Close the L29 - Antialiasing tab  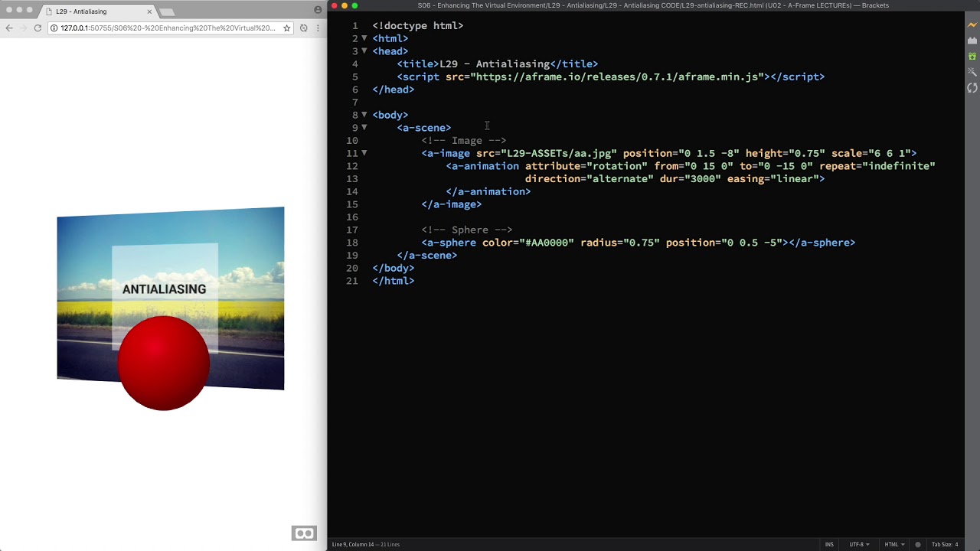coord(149,11)
